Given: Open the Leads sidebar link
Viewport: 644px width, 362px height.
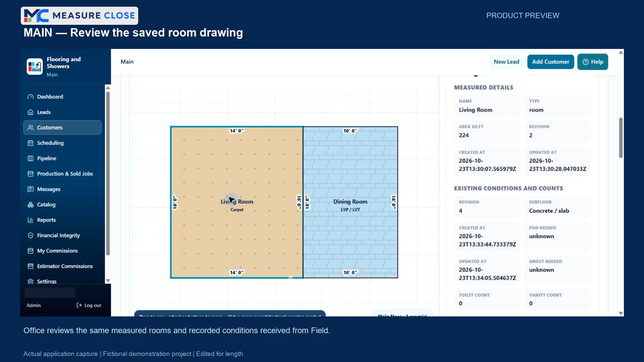Looking at the screenshot, I should (62, 112).
